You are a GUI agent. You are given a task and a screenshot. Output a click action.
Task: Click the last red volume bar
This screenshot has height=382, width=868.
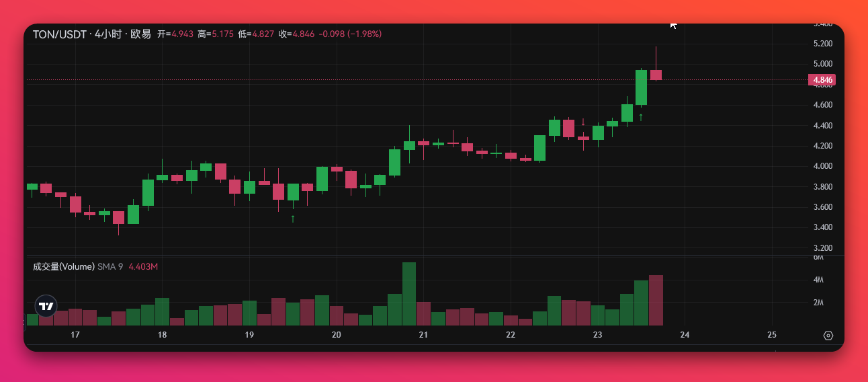pos(656,300)
